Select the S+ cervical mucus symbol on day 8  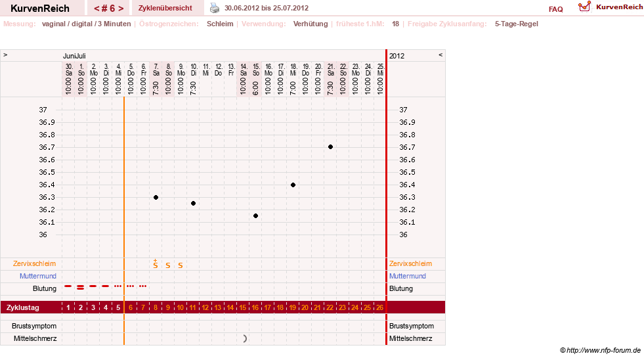click(x=155, y=264)
